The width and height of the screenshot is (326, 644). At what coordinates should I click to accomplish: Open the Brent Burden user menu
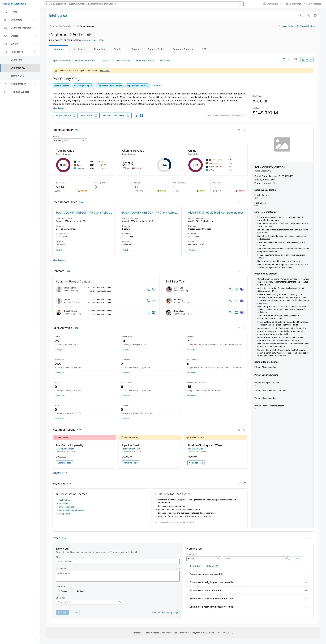(272, 4)
